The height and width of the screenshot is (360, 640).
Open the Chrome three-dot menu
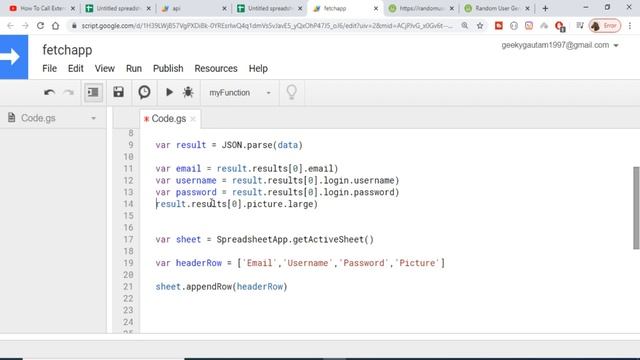pos(630,26)
